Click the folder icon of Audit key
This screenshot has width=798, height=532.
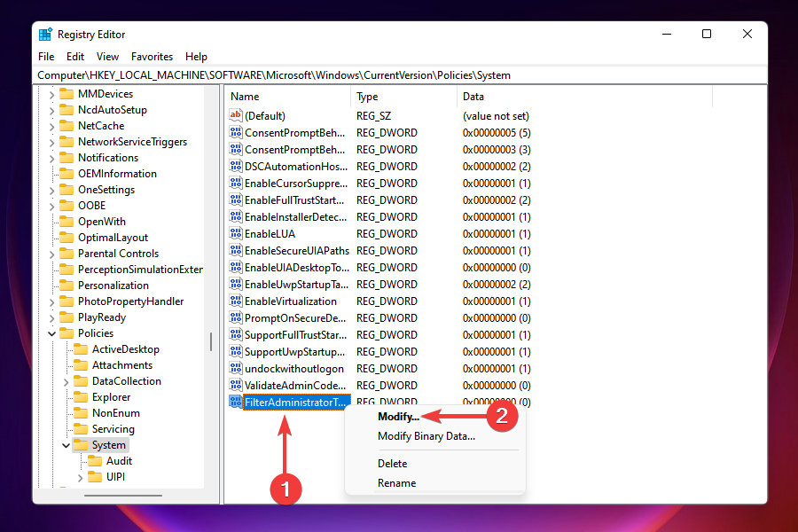click(x=95, y=461)
